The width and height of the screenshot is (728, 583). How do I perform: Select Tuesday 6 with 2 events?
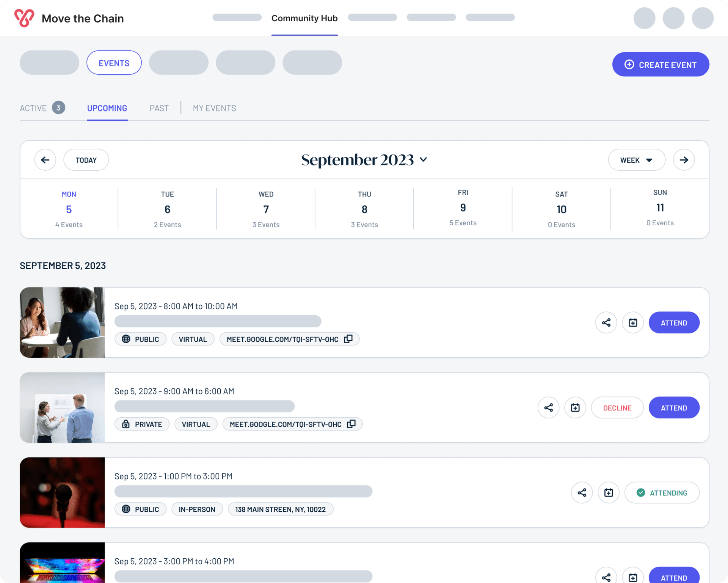(x=167, y=209)
